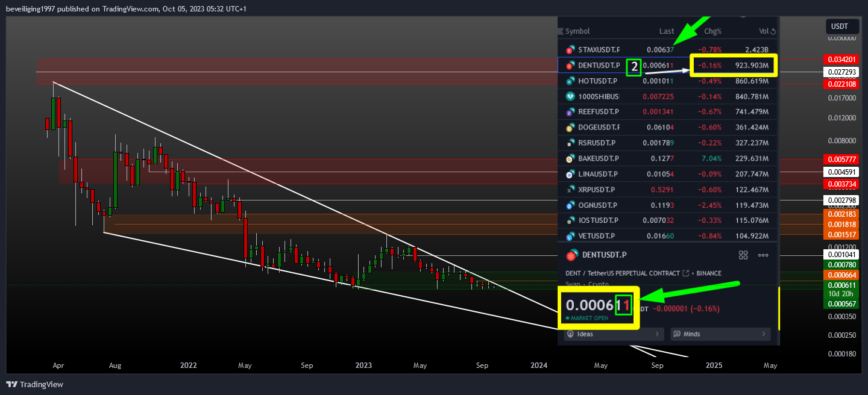Screen dimensions: 868x395
Task: Click the XRPUSDT.P coin icon
Action: pos(570,190)
